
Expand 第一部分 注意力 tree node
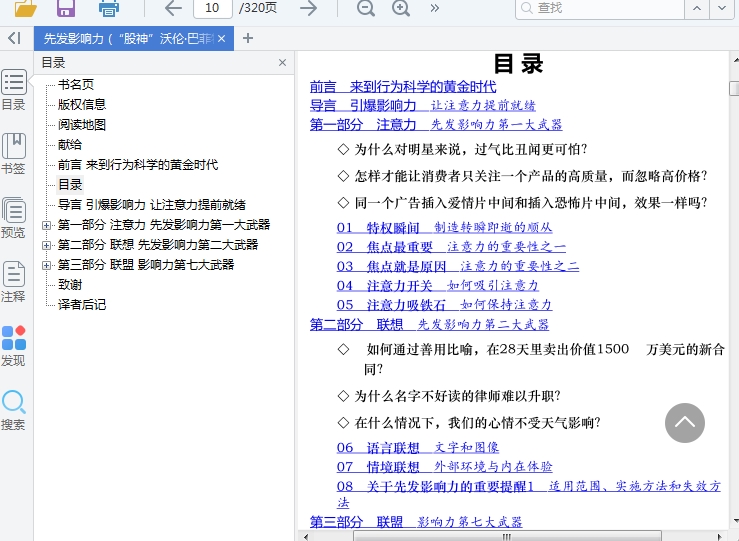click(x=47, y=225)
